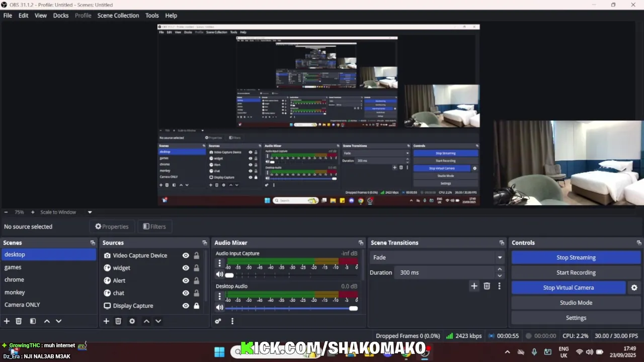Move scene up arrow in Scenes dock
644x362 pixels.
coord(47,321)
